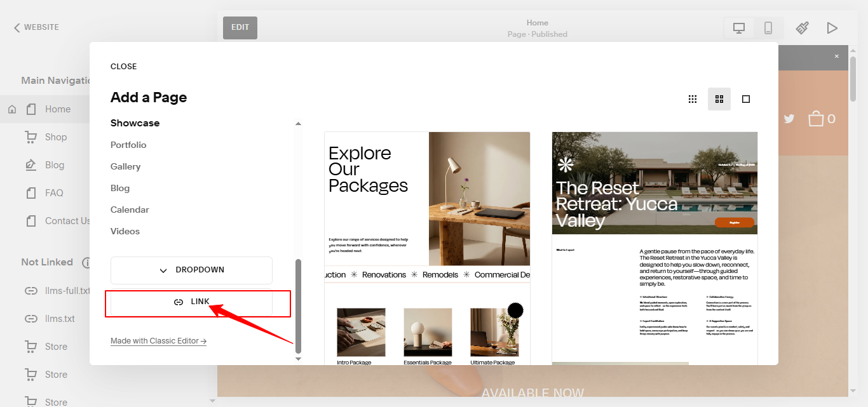Select the small grid template view
Image resolution: width=868 pixels, height=407 pixels.
click(x=693, y=99)
